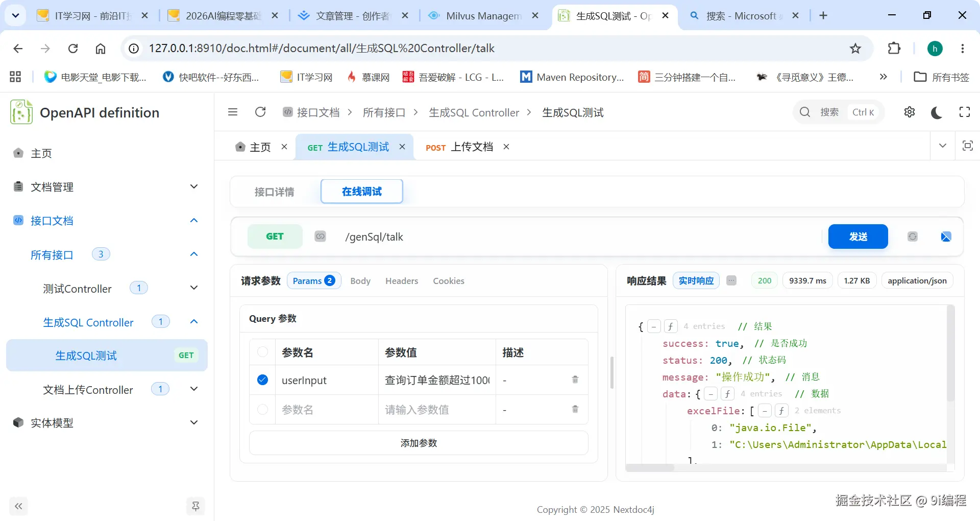Collapse the excelFile array node
The height and width of the screenshot is (521, 980).
pyautogui.click(x=765, y=411)
